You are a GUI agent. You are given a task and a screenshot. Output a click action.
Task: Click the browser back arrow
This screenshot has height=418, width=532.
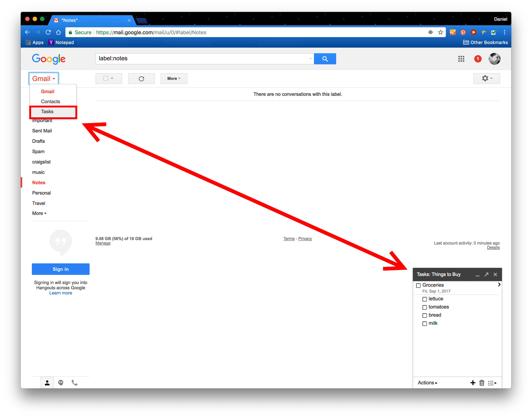pos(27,32)
